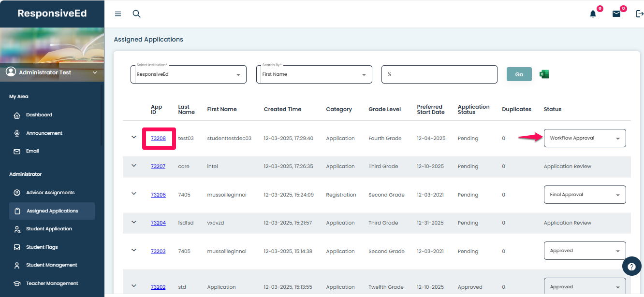This screenshot has height=297, width=644.
Task: Open Advisor Assignments menu item
Action: click(50, 193)
